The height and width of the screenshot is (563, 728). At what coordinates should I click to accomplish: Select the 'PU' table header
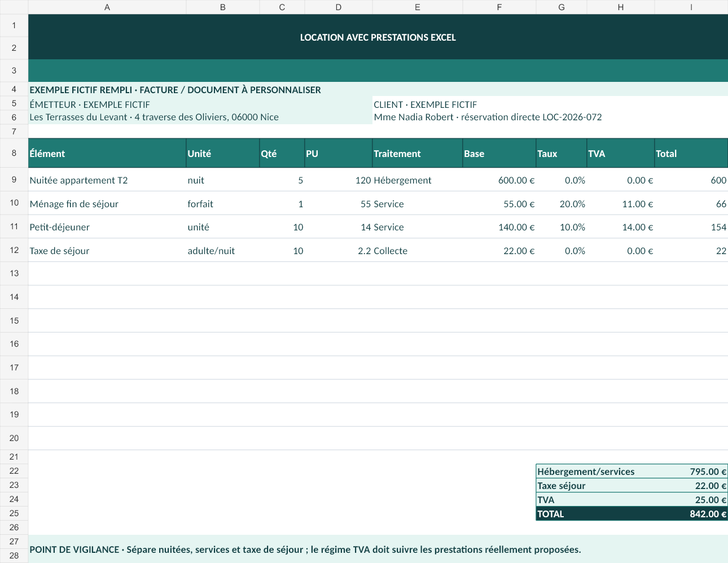(x=339, y=153)
